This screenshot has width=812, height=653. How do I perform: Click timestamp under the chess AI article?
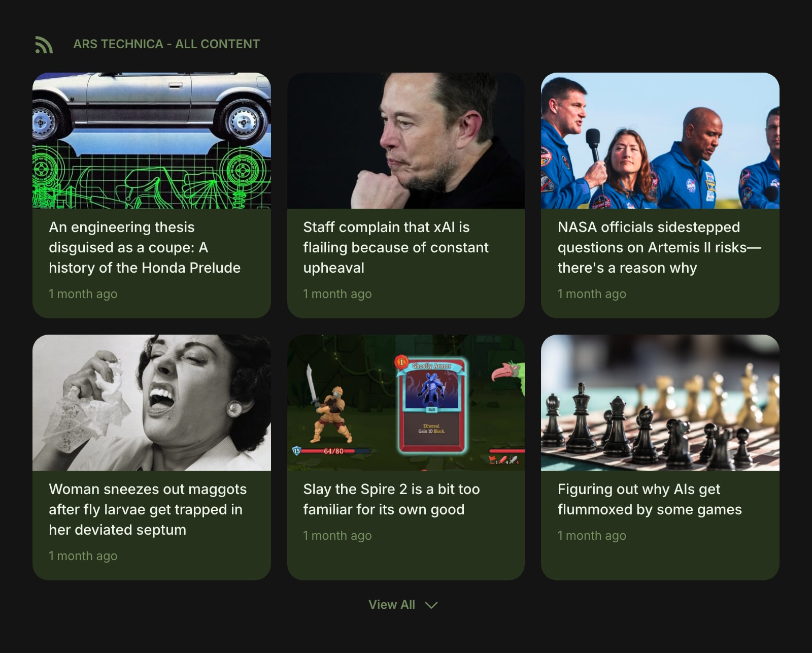pyautogui.click(x=592, y=536)
